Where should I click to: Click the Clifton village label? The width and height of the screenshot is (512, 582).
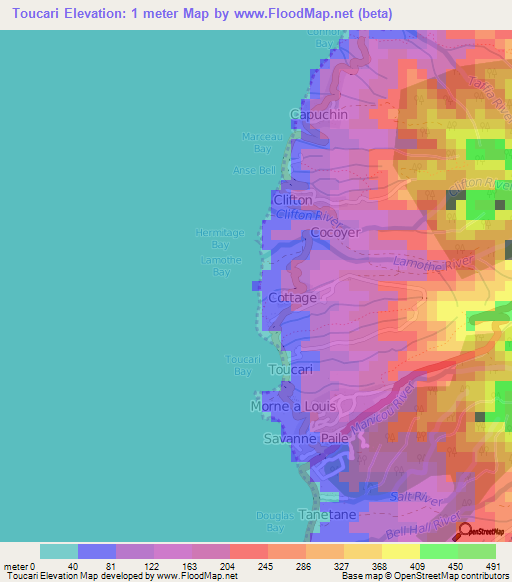pos(293,200)
